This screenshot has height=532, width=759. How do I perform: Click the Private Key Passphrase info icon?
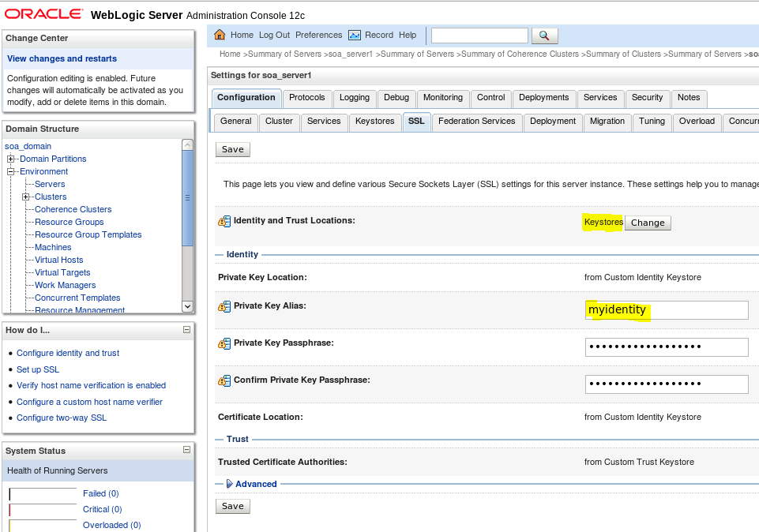pyautogui.click(x=224, y=343)
